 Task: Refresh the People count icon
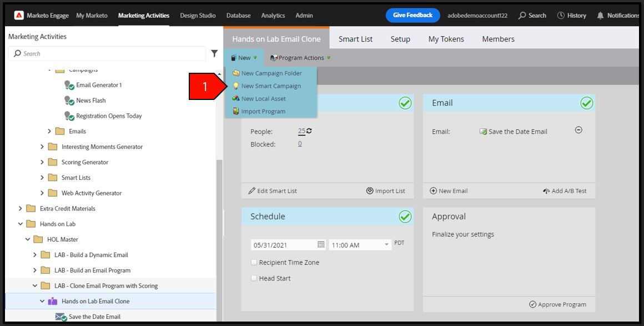point(309,131)
